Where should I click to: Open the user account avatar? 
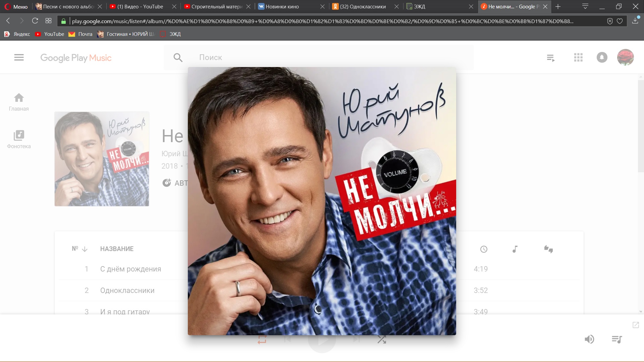(625, 57)
